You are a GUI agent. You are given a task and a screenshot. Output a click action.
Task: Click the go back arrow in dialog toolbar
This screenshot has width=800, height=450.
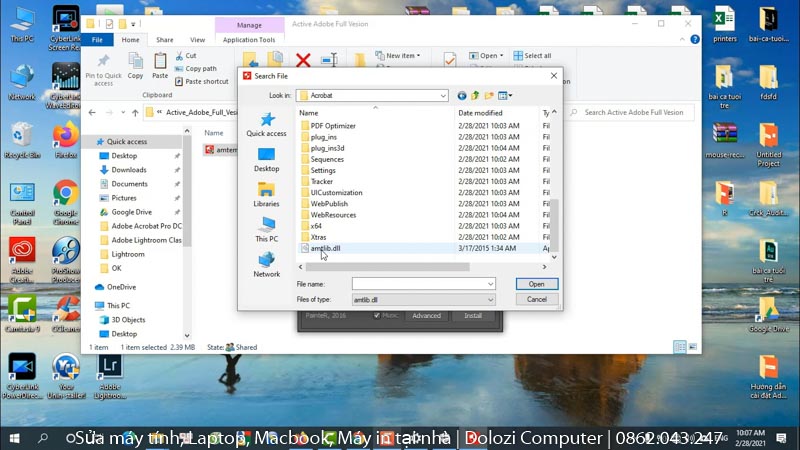point(462,95)
